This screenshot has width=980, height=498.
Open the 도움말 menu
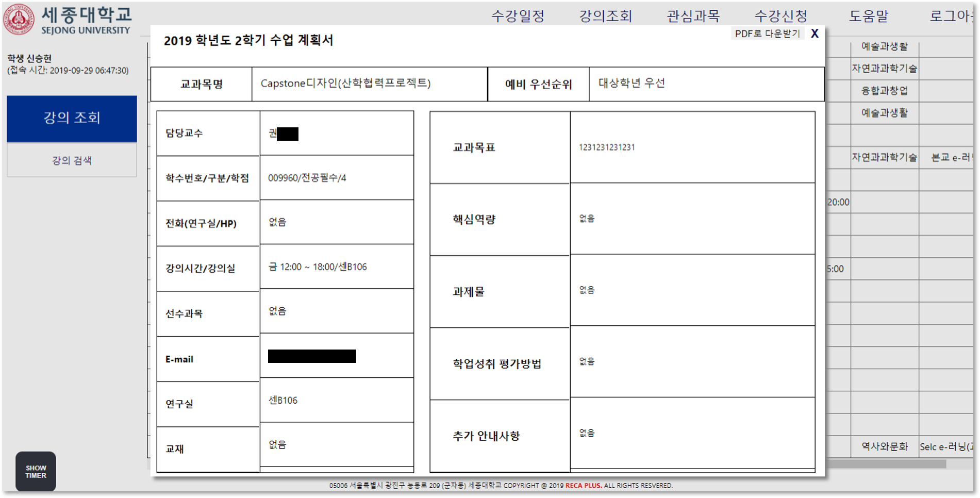869,16
